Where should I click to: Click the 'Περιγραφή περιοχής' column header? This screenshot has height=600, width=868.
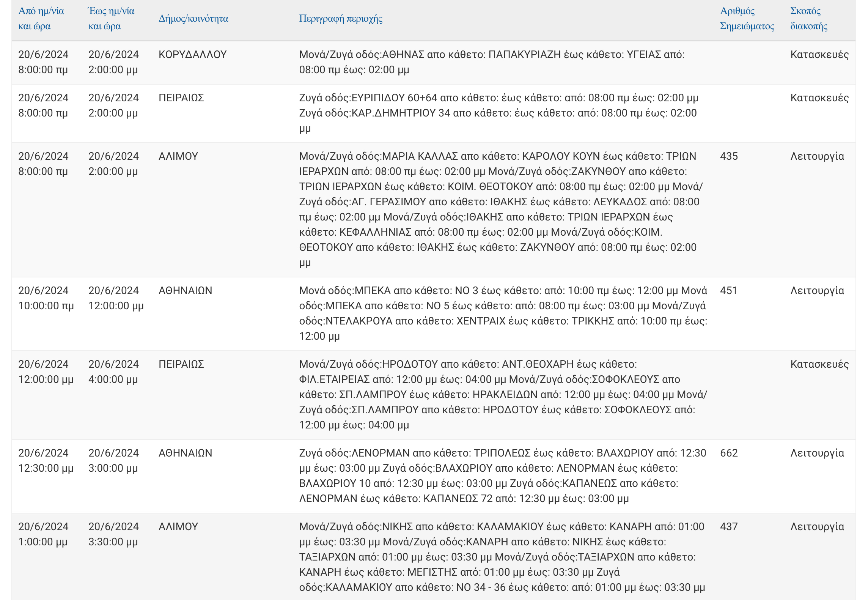pyautogui.click(x=340, y=19)
